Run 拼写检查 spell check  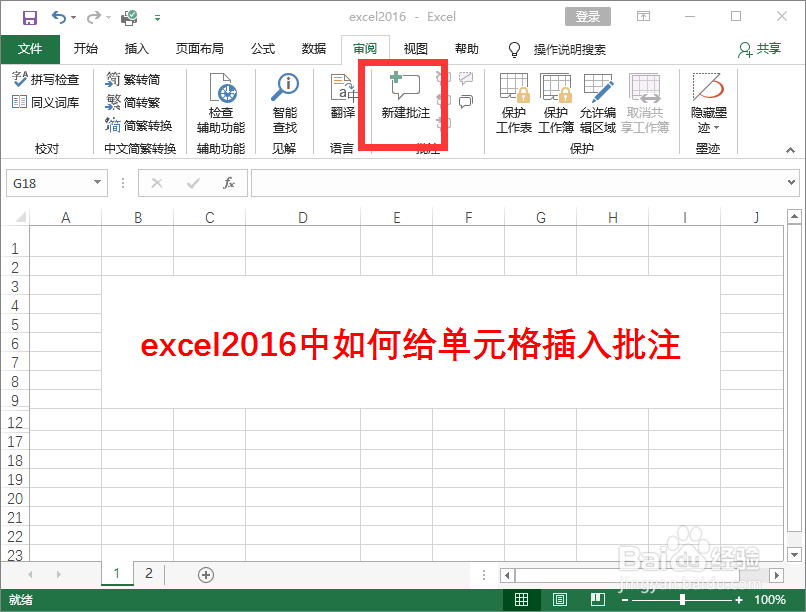pos(46,79)
